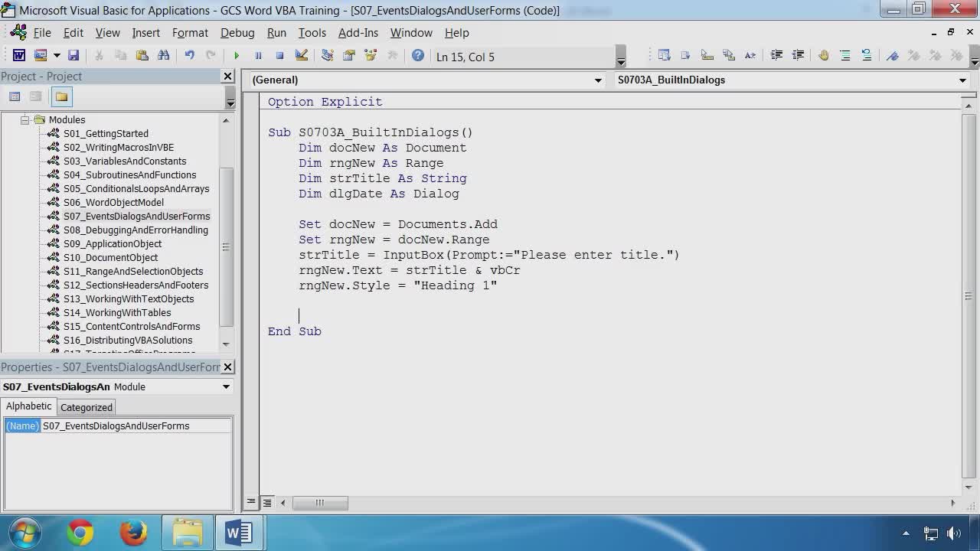Click the Break pause icon
The height and width of the screenshot is (551, 980).
[258, 55]
